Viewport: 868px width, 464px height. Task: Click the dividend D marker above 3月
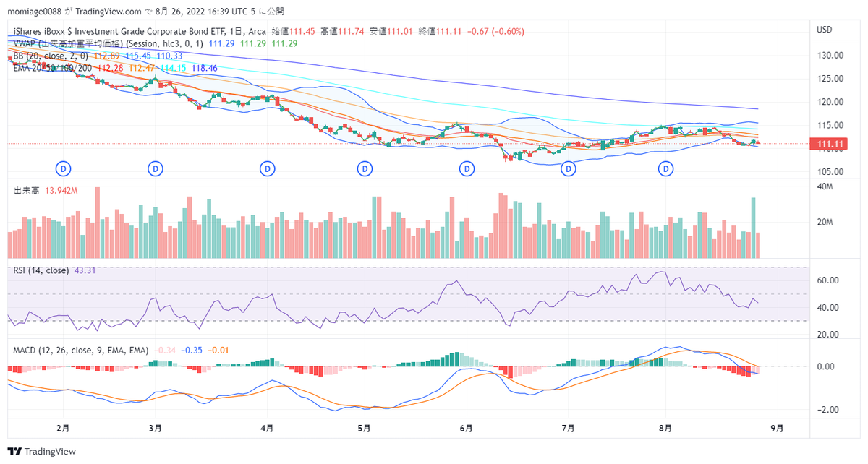click(x=155, y=168)
